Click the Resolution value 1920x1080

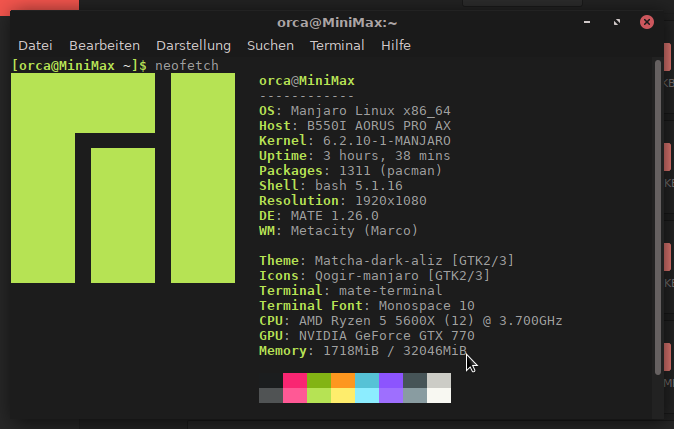391,201
